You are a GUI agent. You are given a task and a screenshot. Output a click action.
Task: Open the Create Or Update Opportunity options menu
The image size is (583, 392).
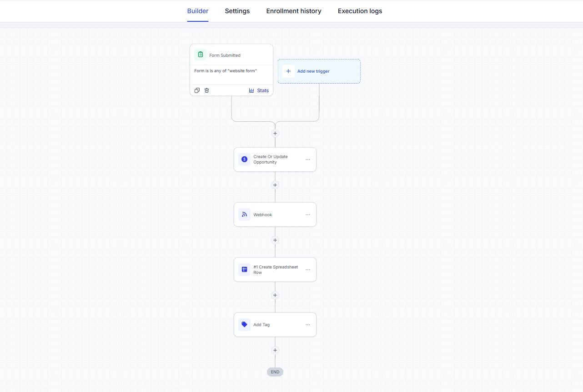coord(308,159)
